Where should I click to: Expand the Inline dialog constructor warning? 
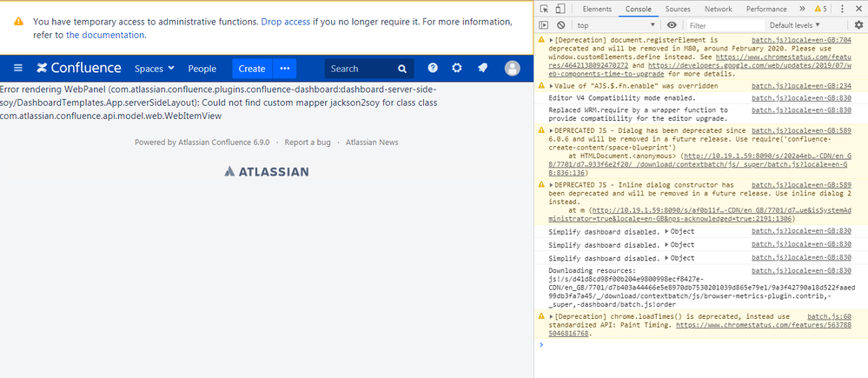point(552,185)
